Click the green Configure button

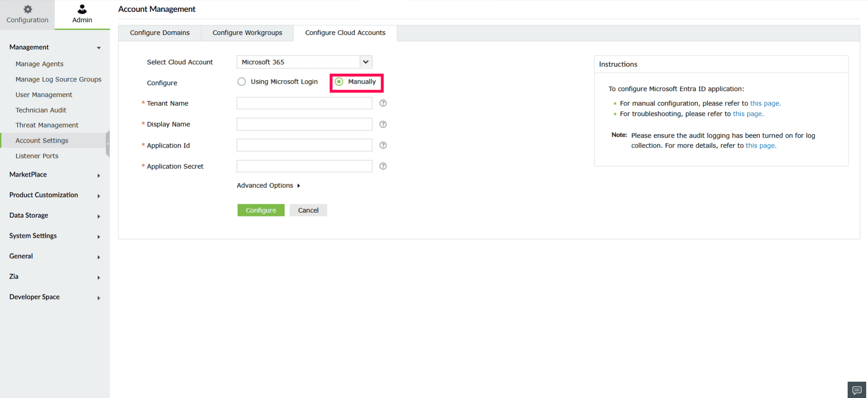click(x=261, y=210)
